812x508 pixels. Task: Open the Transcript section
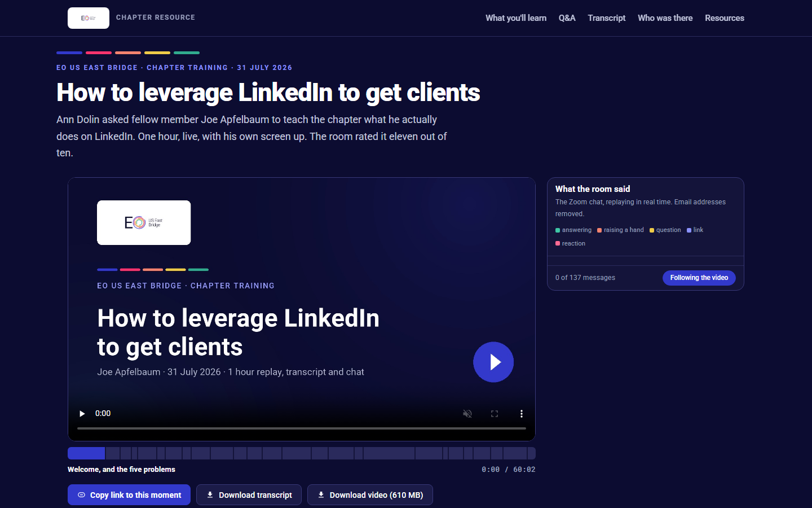tap(607, 18)
